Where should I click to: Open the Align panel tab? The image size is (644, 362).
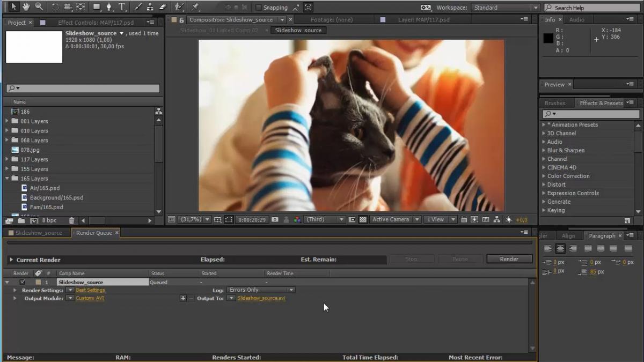coord(568,236)
